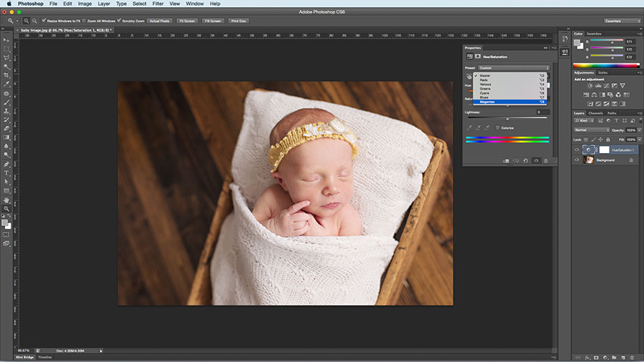Hide the Background layer
Viewport: 644px width, 362px height.
click(577, 160)
